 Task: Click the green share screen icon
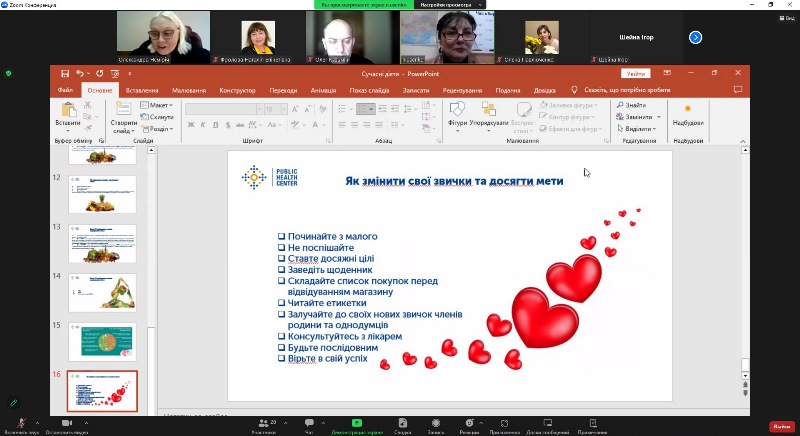(x=357, y=423)
